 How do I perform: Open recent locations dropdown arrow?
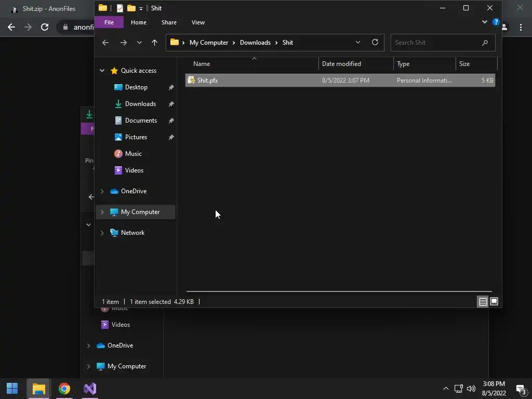pyautogui.click(x=139, y=43)
